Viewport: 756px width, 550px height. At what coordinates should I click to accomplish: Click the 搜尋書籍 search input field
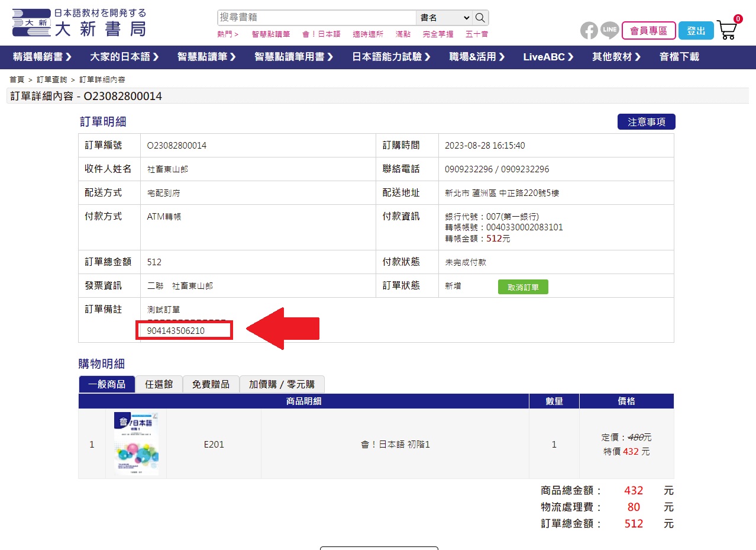pyautogui.click(x=316, y=18)
